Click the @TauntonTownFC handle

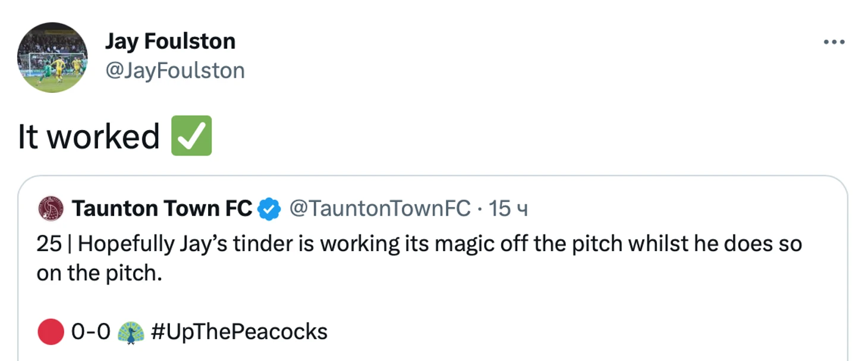click(x=380, y=208)
